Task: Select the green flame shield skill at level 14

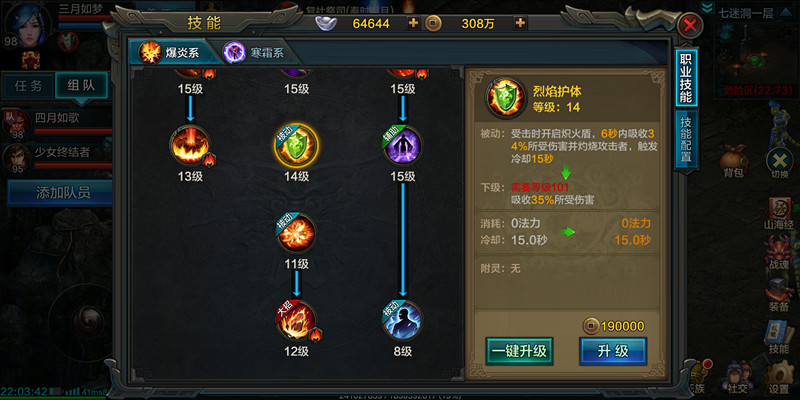Action: tap(296, 145)
